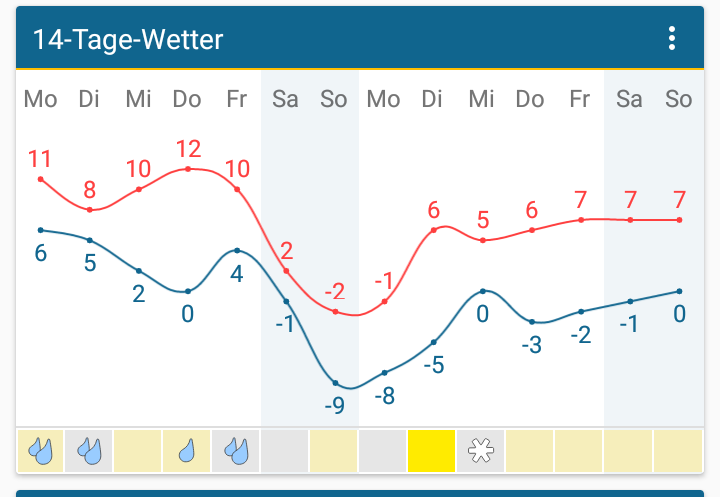
Task: Click the -5 degree low temperature point
Action: (x=433, y=342)
